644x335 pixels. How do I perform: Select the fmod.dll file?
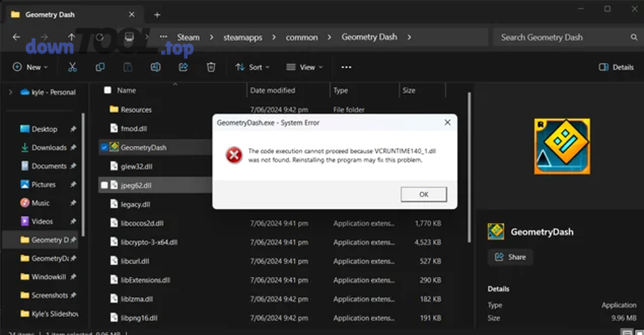click(x=134, y=129)
